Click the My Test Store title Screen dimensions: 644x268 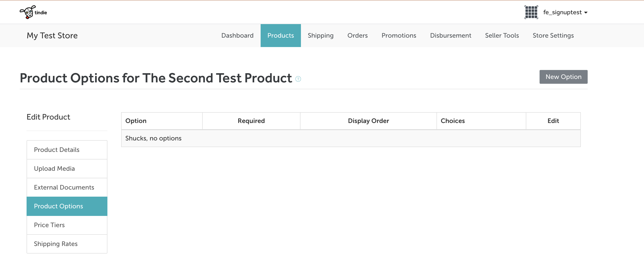52,36
